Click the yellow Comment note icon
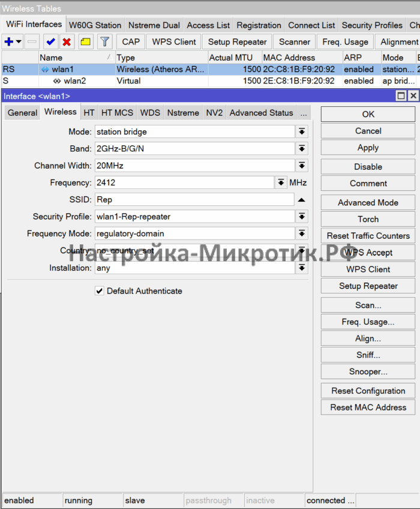Image resolution: width=420 pixels, height=509 pixels. click(x=85, y=41)
